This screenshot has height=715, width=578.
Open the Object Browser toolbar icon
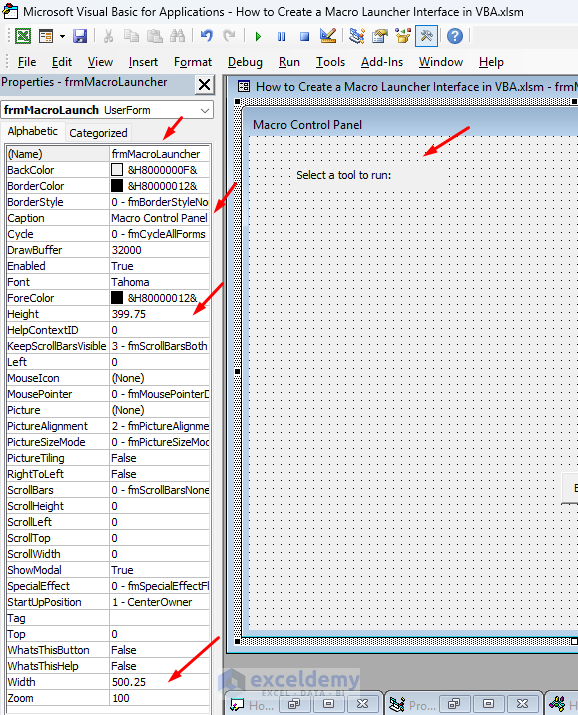403,36
